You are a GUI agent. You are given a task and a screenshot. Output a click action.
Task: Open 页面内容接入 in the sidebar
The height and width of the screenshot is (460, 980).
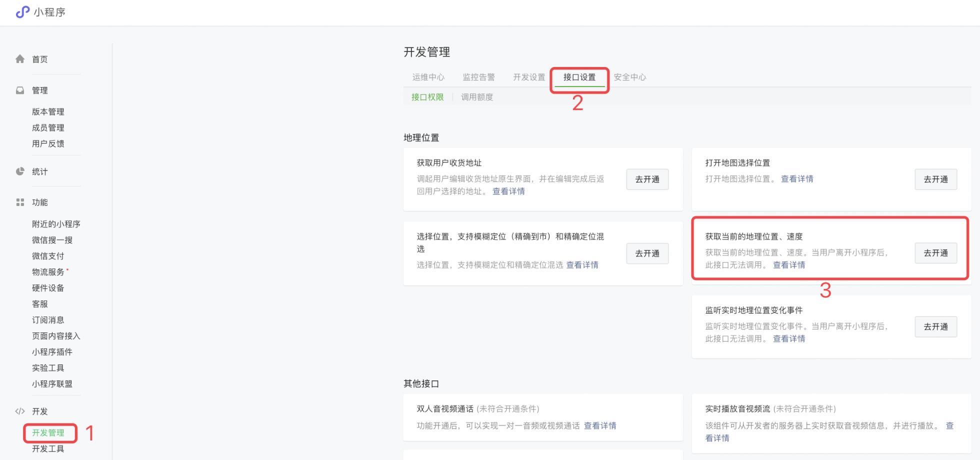(x=56, y=336)
